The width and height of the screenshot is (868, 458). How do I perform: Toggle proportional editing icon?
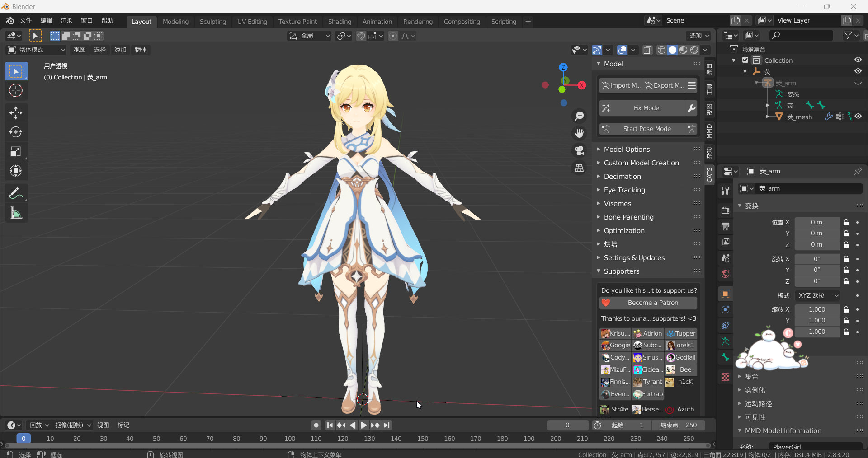[x=393, y=36]
